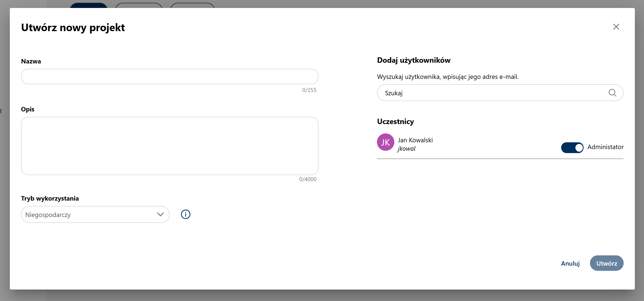Click the Dodaj użytkowników heading

click(x=413, y=60)
